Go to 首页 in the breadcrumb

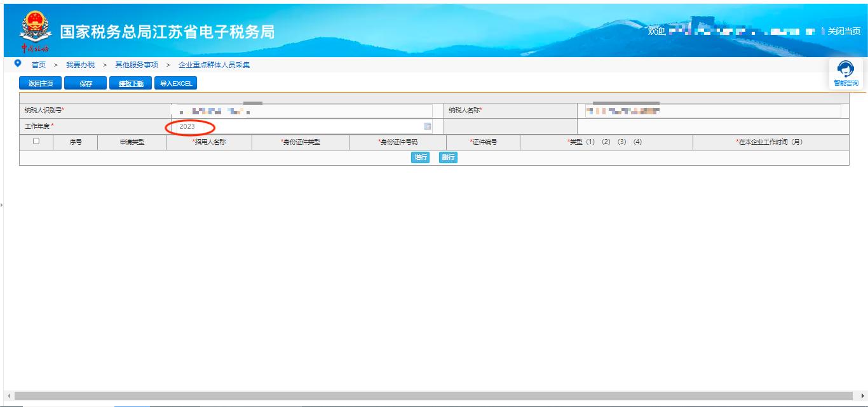39,65
